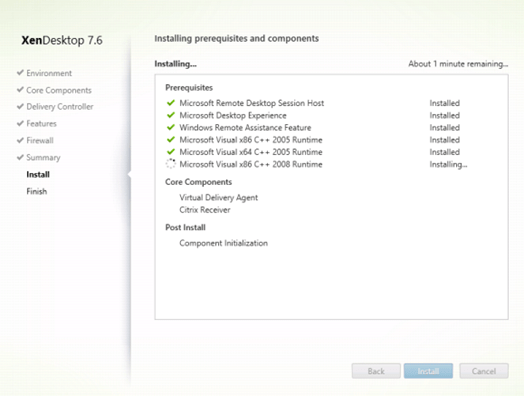
Task: Click Component Initialization entry
Action: [224, 243]
